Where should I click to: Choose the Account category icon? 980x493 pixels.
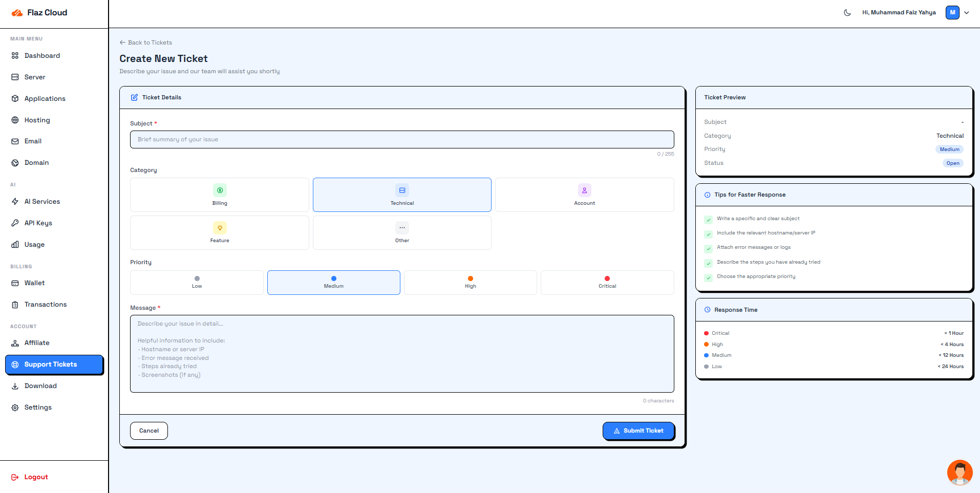coord(585,190)
